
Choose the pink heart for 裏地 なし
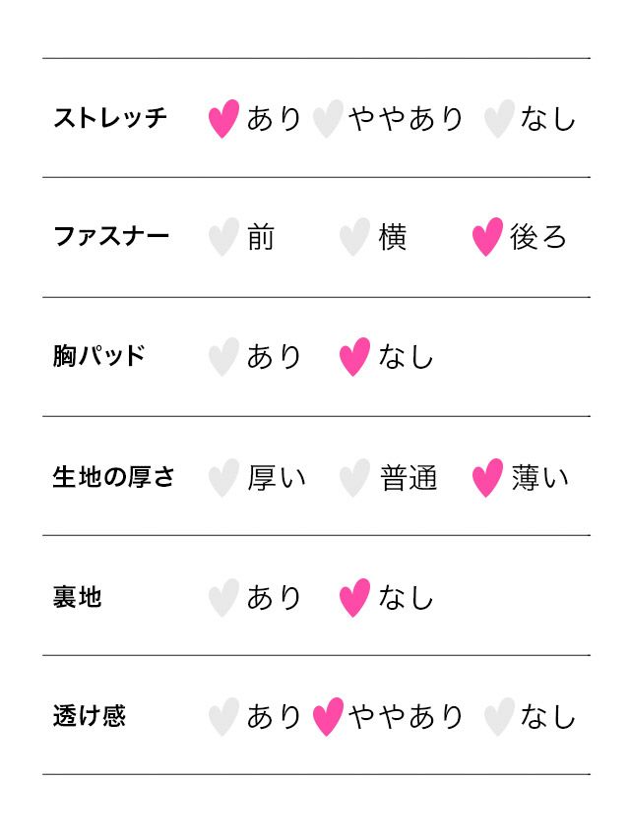click(354, 597)
